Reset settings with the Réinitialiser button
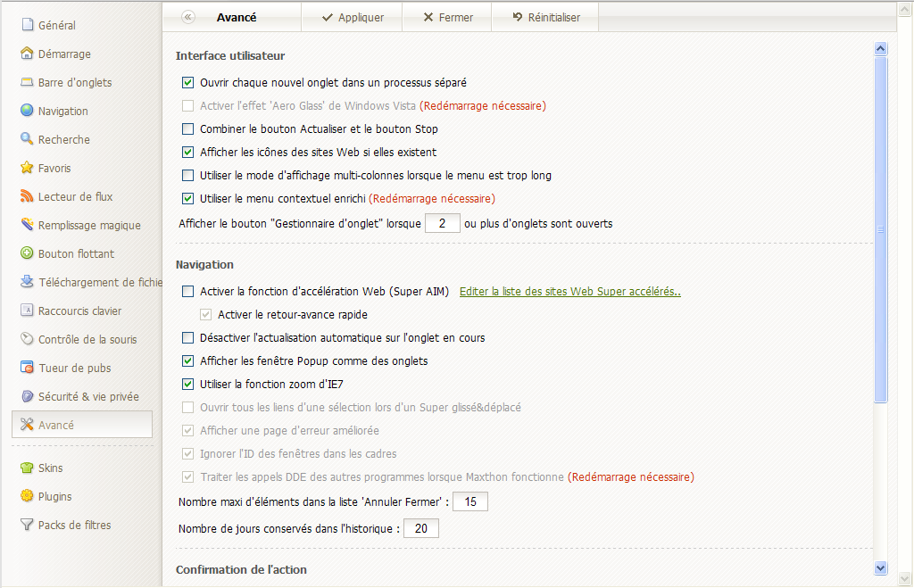This screenshot has width=914, height=588. (545, 17)
